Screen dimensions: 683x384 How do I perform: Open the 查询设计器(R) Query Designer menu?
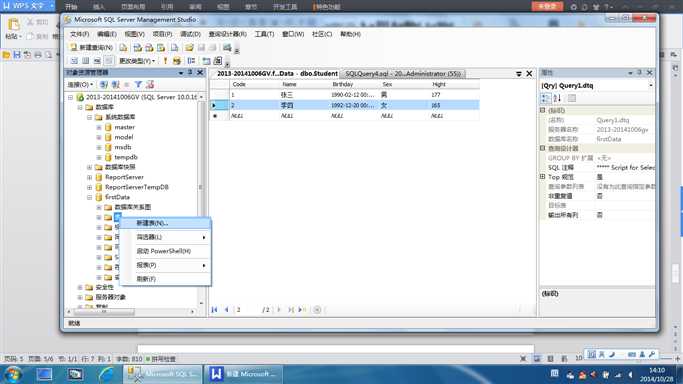pos(227,34)
